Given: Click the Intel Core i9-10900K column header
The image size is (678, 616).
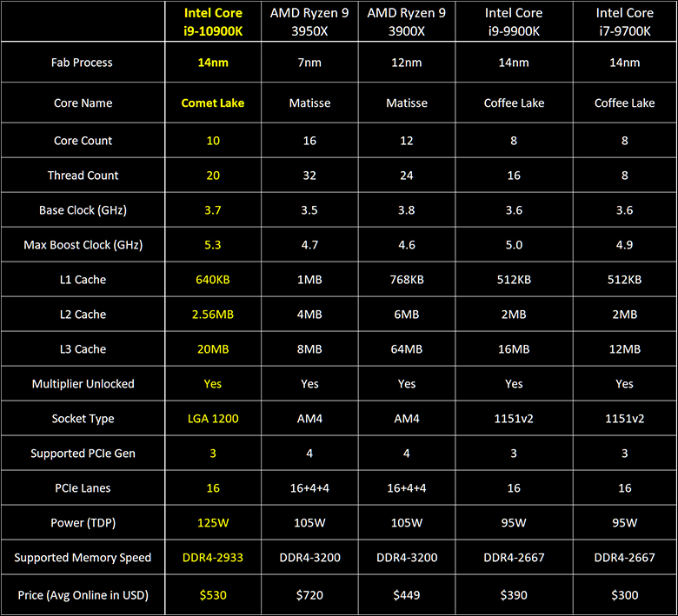Looking at the screenshot, I should click(213, 22).
